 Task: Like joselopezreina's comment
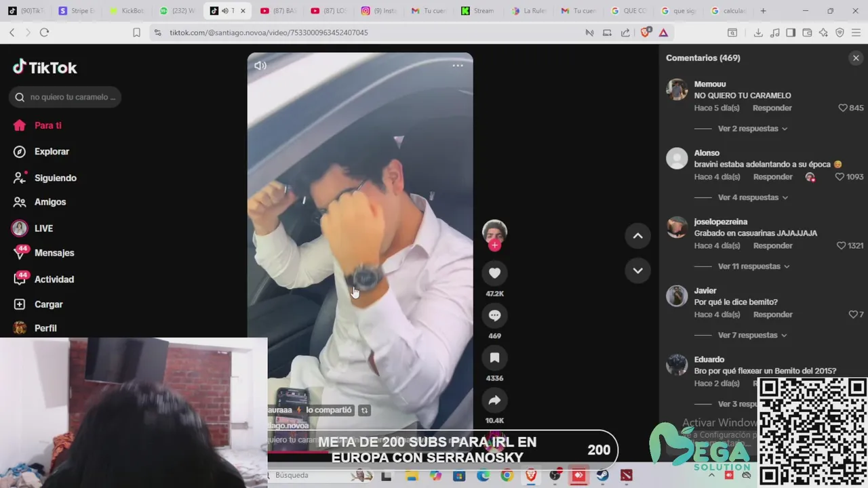841,245
